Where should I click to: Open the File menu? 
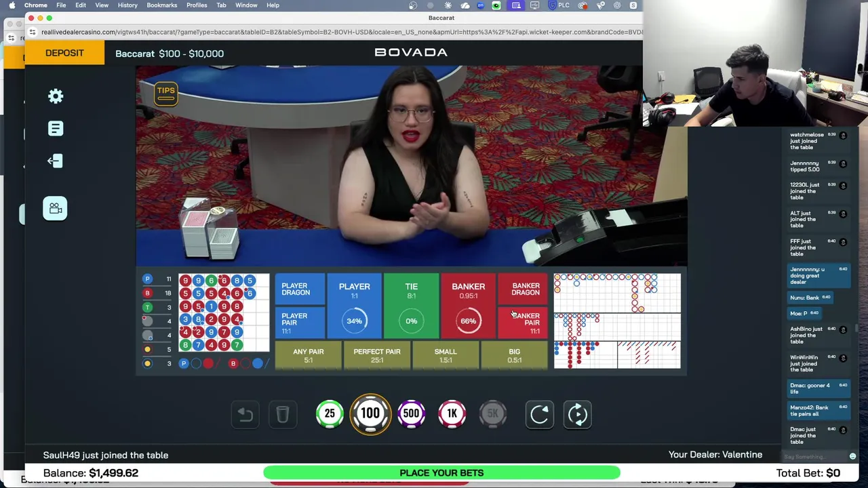point(61,5)
